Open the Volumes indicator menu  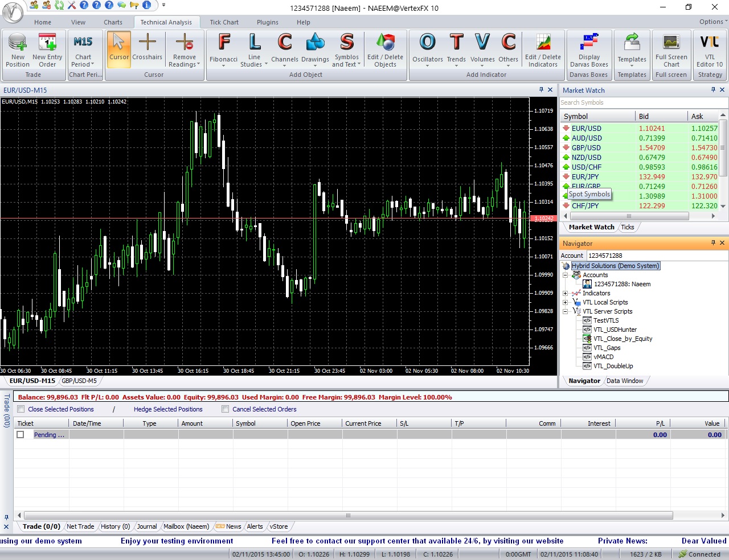tap(482, 50)
